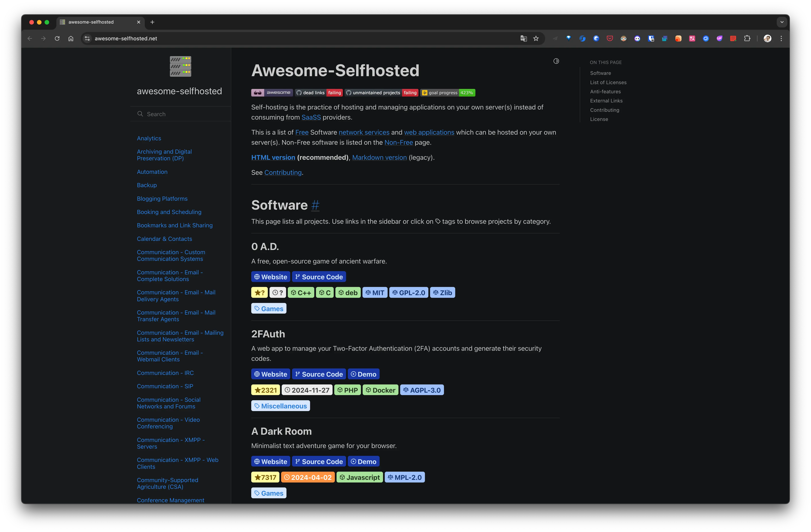Click the goal progress 423% badge

(x=447, y=93)
